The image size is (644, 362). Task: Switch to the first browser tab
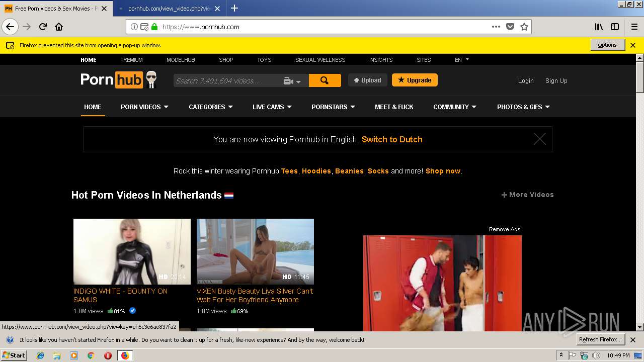coord(56,9)
